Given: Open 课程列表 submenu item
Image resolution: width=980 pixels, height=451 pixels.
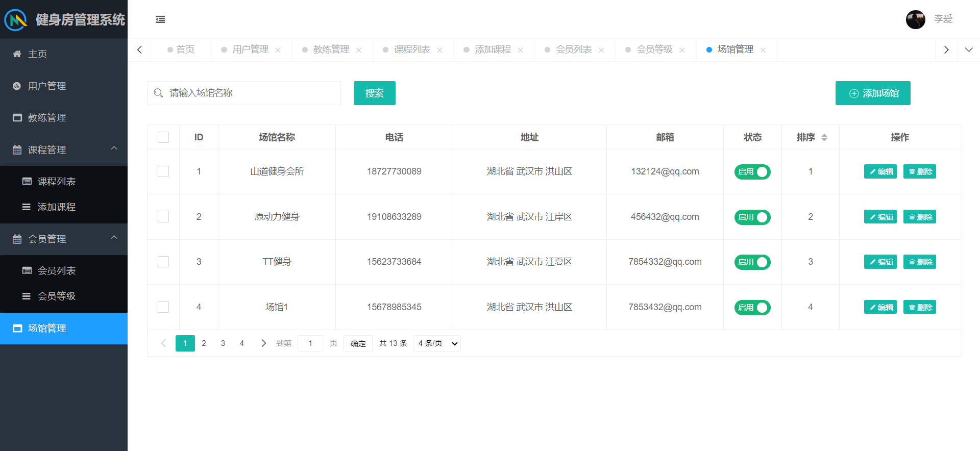Looking at the screenshot, I should pyautogui.click(x=64, y=182).
